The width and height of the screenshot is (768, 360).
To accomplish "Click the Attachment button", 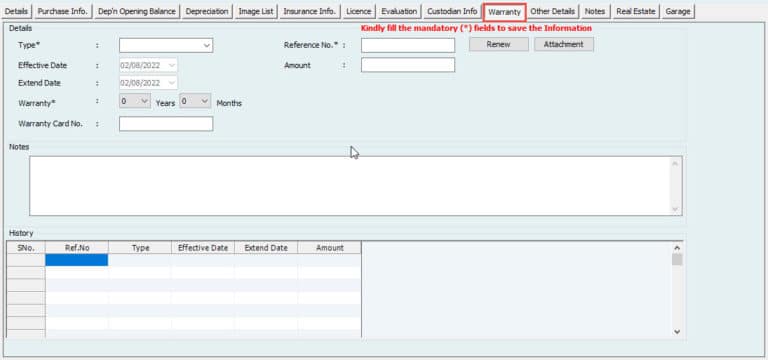I will (x=564, y=45).
